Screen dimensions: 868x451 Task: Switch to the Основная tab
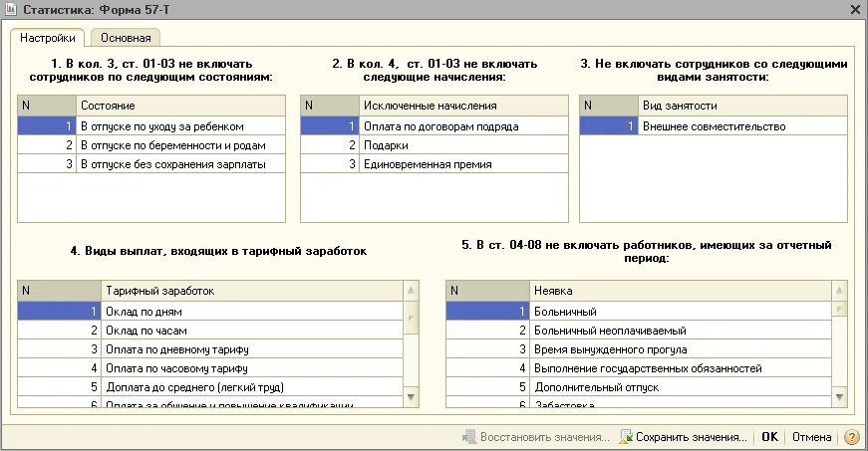(x=126, y=38)
